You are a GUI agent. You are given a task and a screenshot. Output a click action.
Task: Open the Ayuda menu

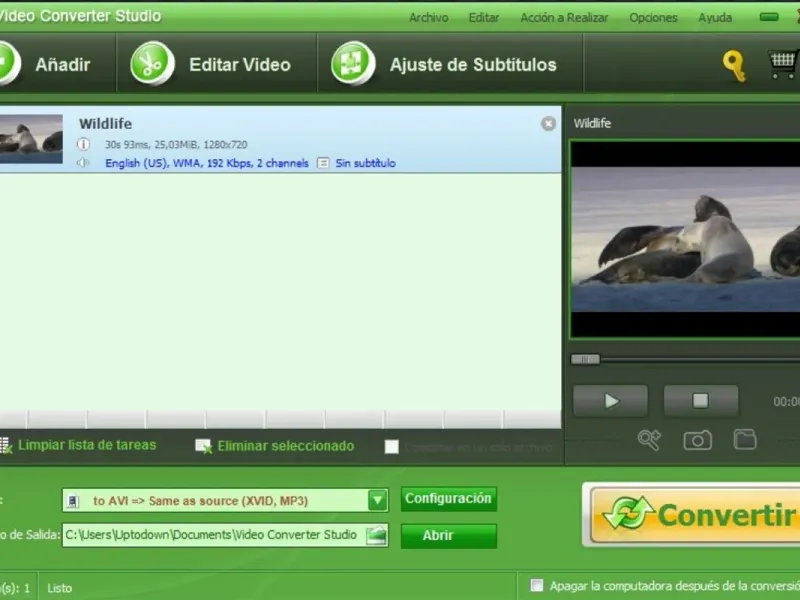[715, 18]
